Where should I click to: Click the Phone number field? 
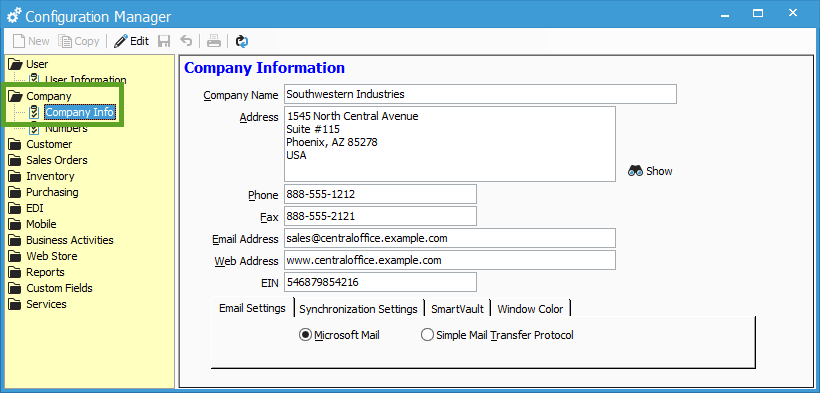[x=380, y=194]
